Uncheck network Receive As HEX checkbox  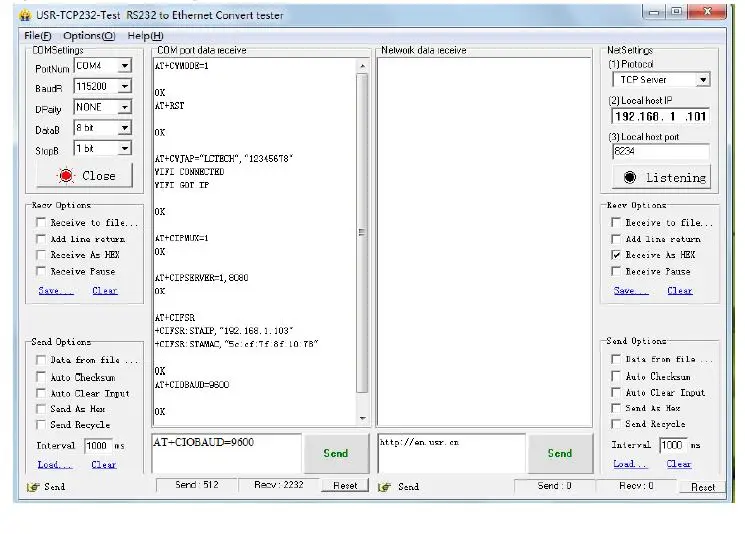(x=616, y=255)
